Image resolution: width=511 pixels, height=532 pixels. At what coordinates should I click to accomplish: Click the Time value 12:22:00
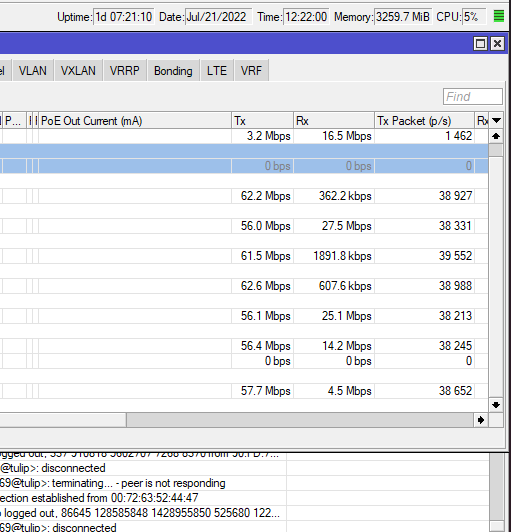306,17
